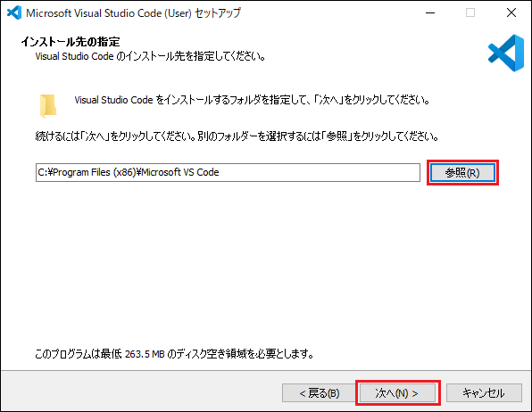Viewport: 532px width, 412px height.
Task: Click the 参照(R) browse button
Action: point(462,173)
